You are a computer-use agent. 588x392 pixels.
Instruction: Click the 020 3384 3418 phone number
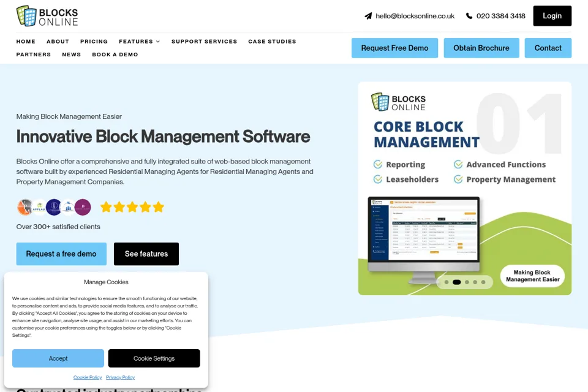point(501,16)
